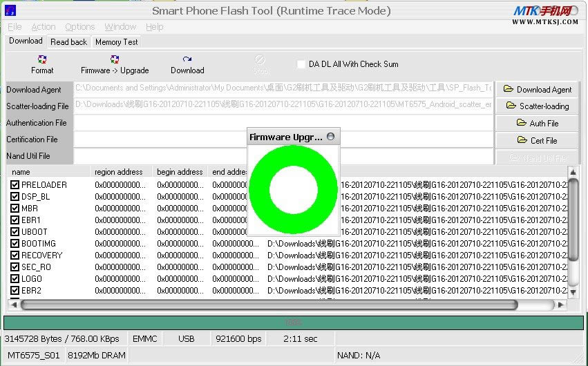This screenshot has height=366, width=588.
Task: Uncheck the PRELOADER partition
Action: point(15,185)
